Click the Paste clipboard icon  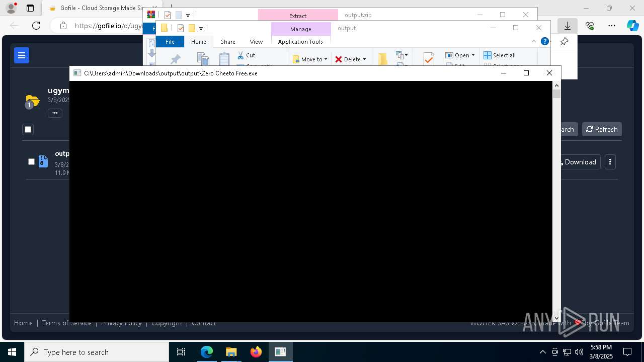(x=224, y=60)
